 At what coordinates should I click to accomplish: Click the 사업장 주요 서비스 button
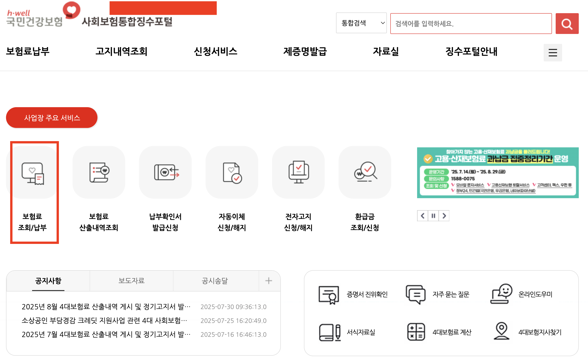[x=52, y=118]
